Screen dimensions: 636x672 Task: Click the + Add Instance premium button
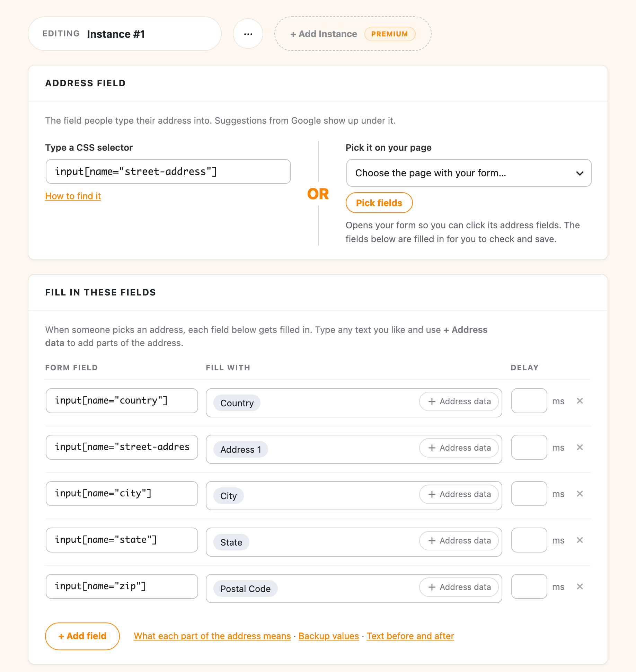click(x=353, y=34)
